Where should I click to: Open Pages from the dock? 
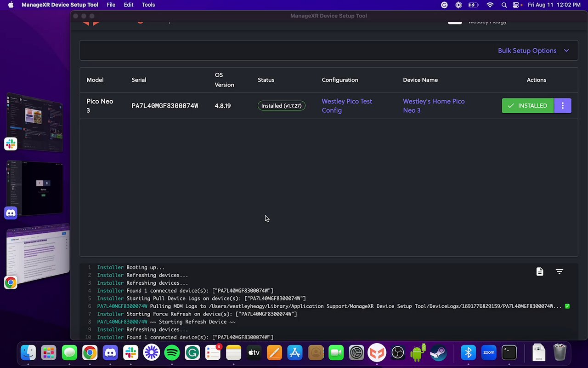coord(275,353)
